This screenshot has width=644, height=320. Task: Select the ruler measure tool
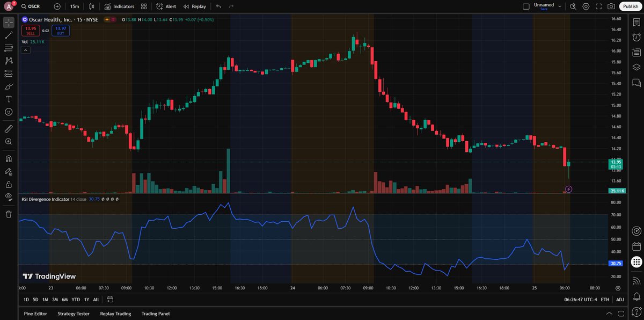pyautogui.click(x=9, y=129)
